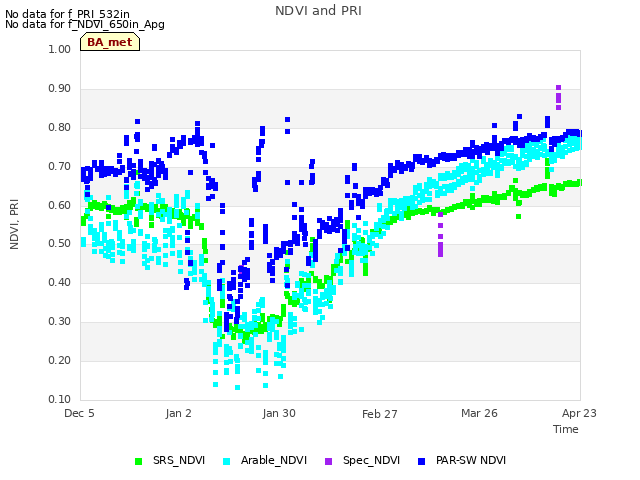Click the 'No data for f_NDVI_650in_Apg' message
The image size is (640, 480).
tap(85, 24)
